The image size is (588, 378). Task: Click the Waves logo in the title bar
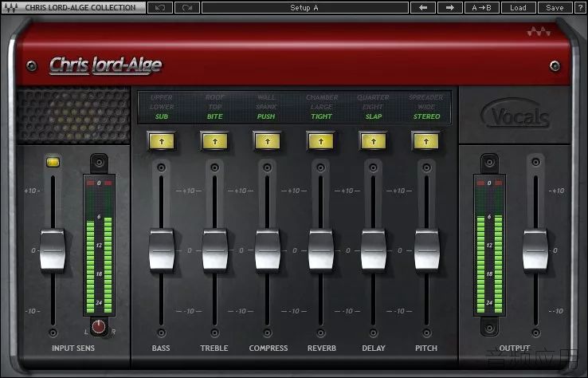coord(10,7)
